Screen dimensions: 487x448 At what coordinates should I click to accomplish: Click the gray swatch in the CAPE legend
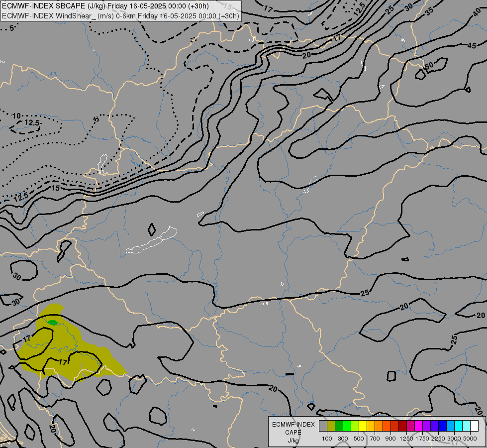coord(323,426)
